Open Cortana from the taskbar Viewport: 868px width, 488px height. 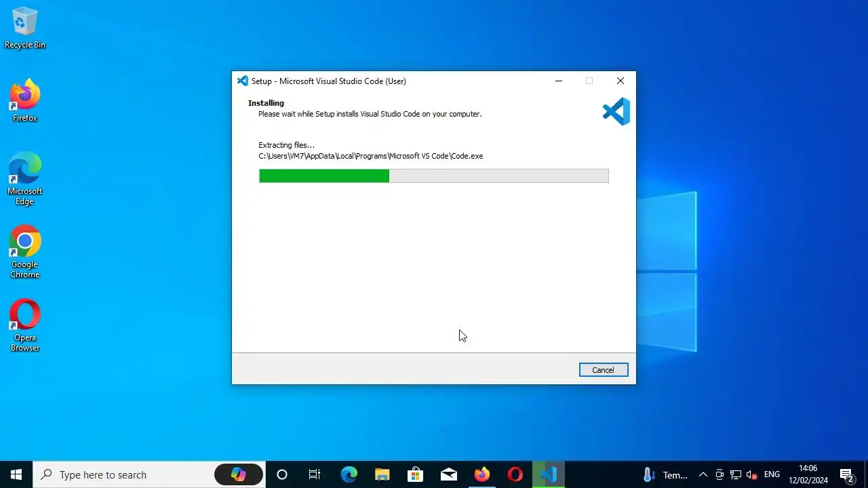coord(282,474)
